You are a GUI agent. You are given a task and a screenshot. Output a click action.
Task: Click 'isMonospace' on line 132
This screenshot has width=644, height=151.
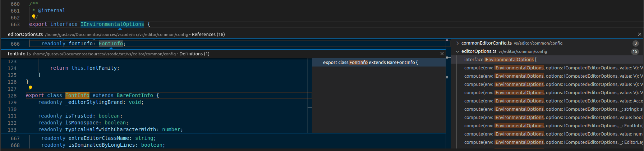coord(82,123)
